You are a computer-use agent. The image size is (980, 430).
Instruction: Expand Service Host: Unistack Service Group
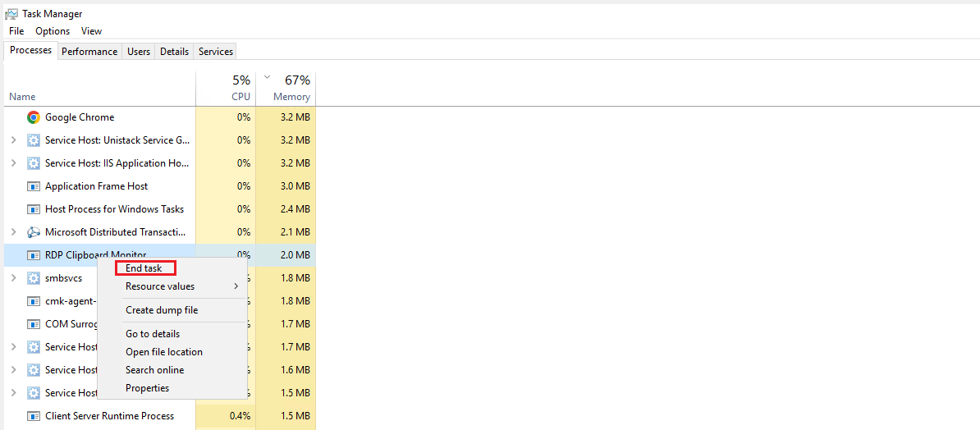13,140
